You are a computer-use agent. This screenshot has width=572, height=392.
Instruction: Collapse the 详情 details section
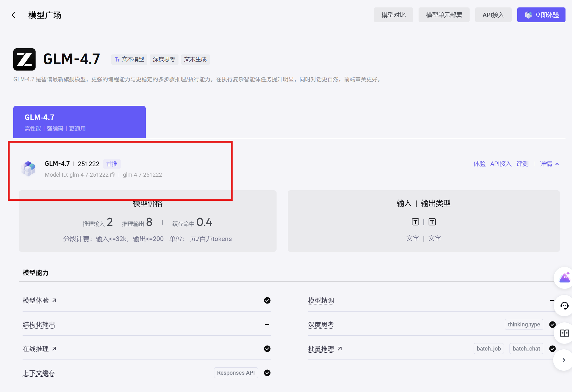pos(549,164)
